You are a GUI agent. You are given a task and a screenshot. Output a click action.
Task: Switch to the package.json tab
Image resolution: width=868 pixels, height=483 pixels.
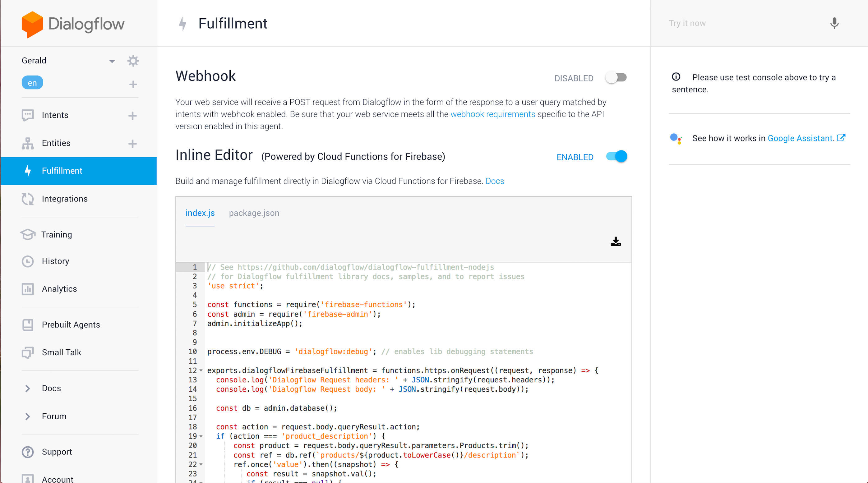(254, 213)
